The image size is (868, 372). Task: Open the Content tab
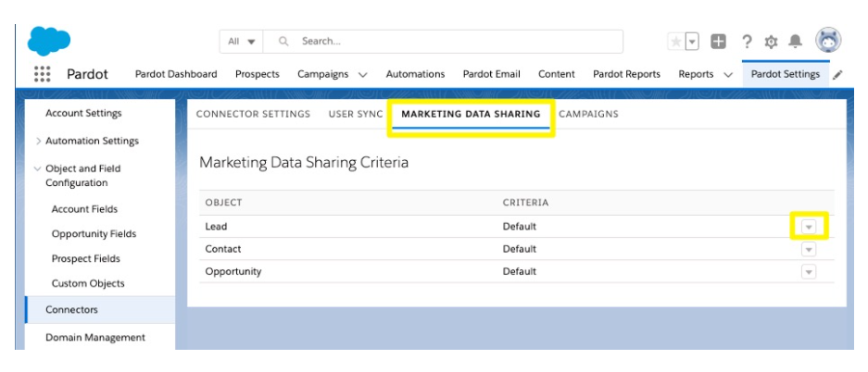[x=557, y=74]
